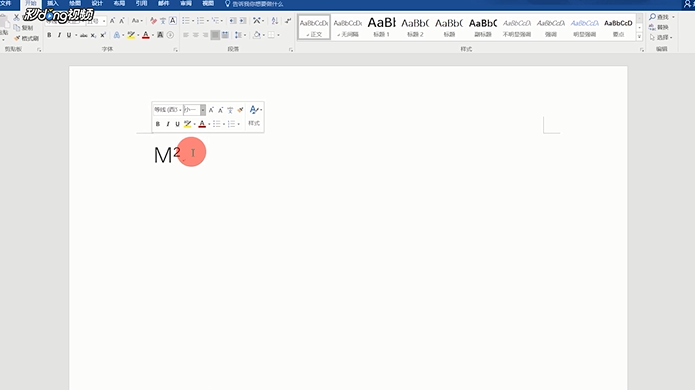Switch to the 引用 References tab
The height and width of the screenshot is (390, 695).
(141, 4)
